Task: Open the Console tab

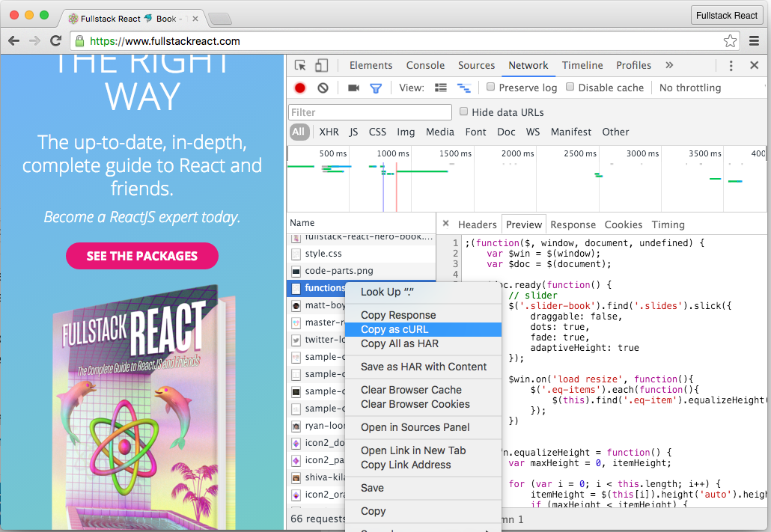Action: pyautogui.click(x=425, y=65)
